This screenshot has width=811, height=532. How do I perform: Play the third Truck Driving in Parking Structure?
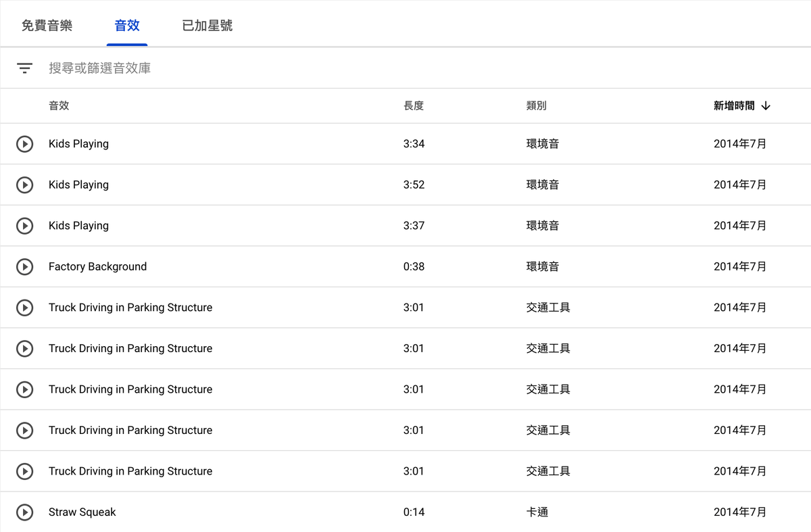pos(24,389)
